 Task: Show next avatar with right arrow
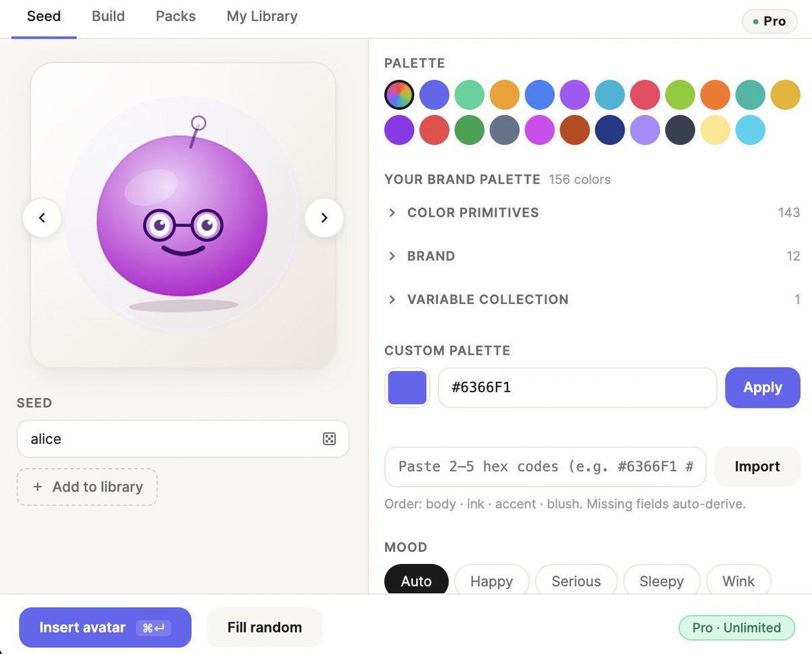coord(324,217)
